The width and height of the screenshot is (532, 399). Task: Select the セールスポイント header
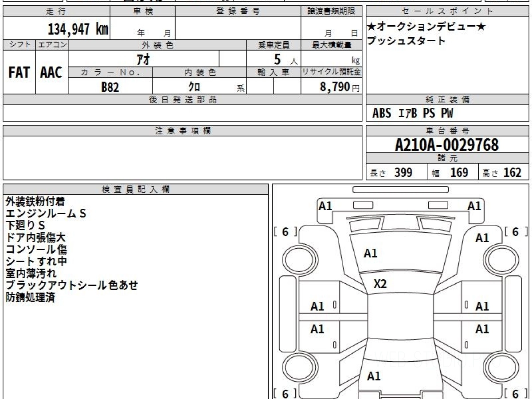(x=448, y=12)
